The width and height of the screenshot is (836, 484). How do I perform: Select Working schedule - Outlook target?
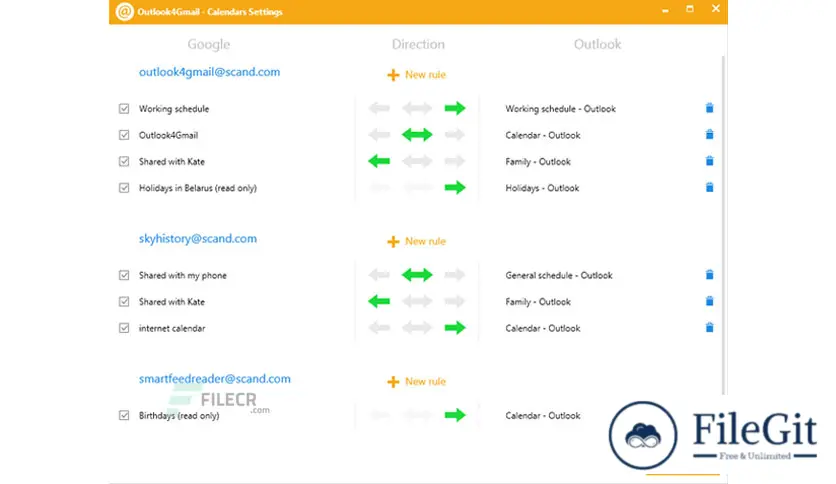pos(560,109)
